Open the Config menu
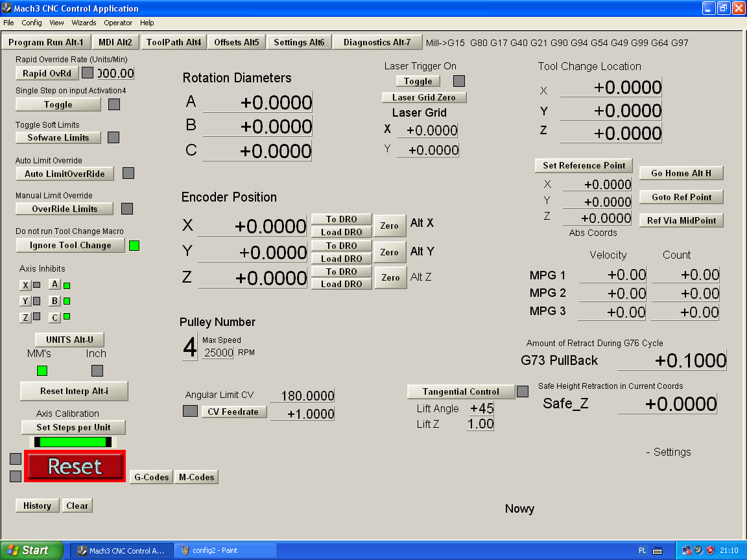 tap(31, 23)
